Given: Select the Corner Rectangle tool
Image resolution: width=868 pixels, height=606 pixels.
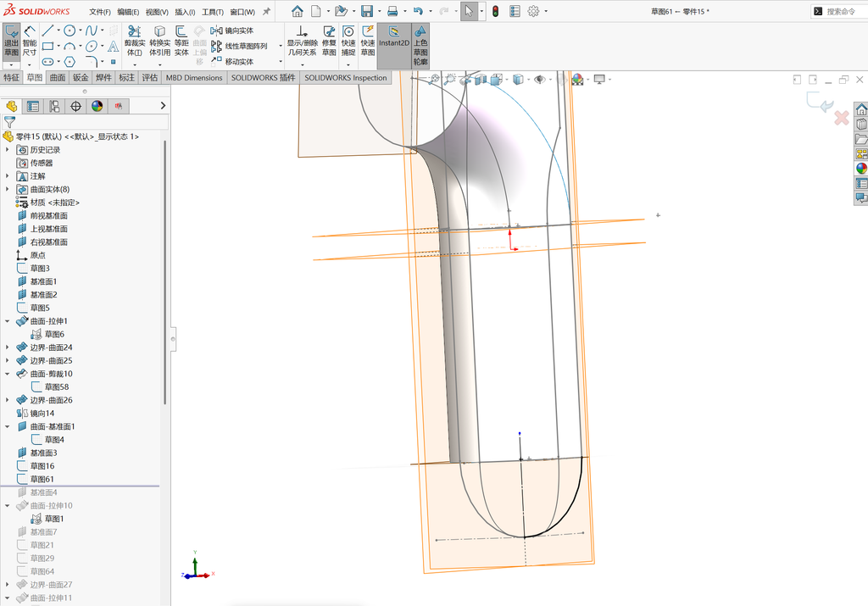Looking at the screenshot, I should [47, 46].
